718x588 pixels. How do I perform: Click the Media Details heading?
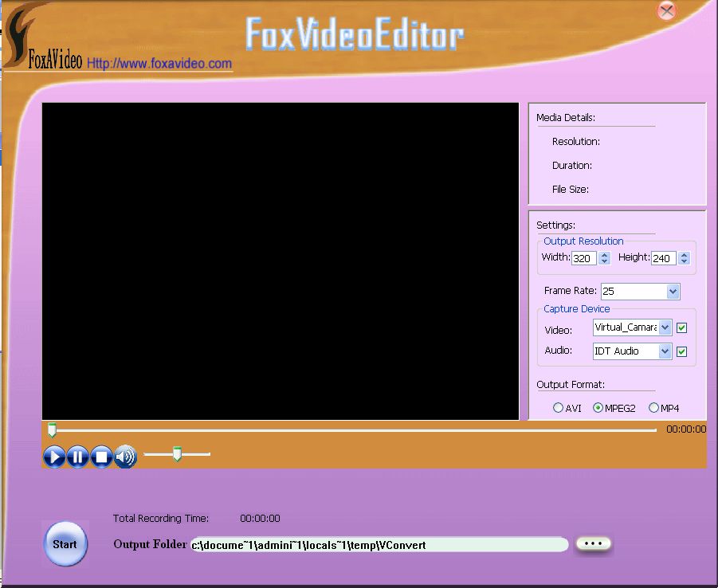566,118
